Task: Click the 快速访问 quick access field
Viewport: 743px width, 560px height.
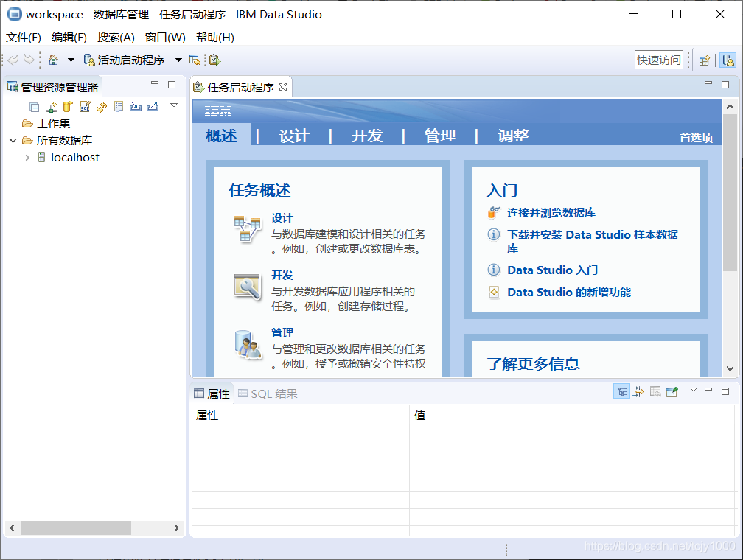Action: [x=659, y=60]
